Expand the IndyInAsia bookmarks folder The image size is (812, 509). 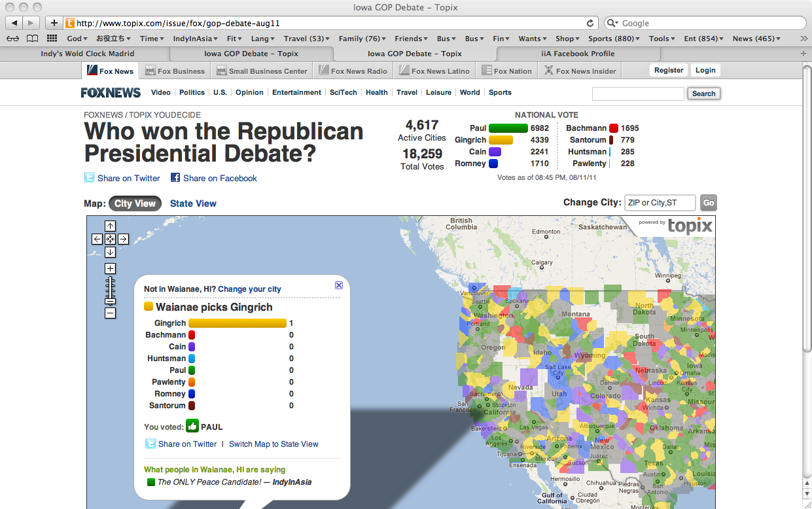click(195, 39)
